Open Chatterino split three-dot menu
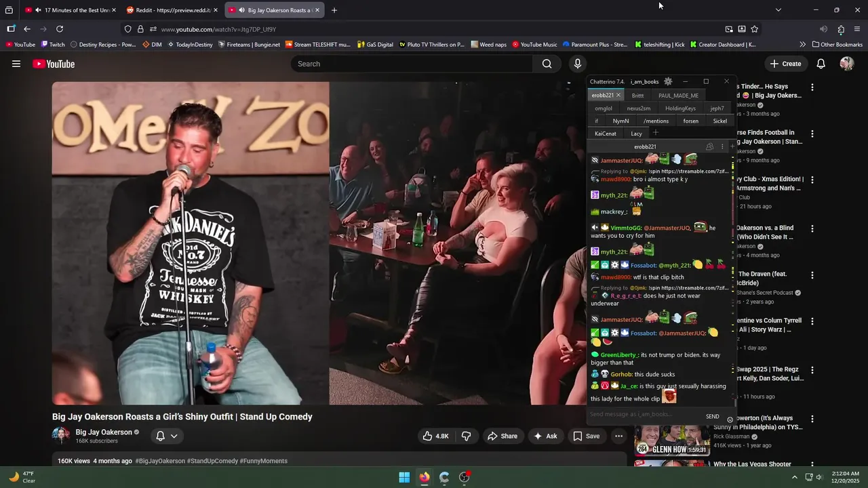868x488 pixels. (x=722, y=146)
